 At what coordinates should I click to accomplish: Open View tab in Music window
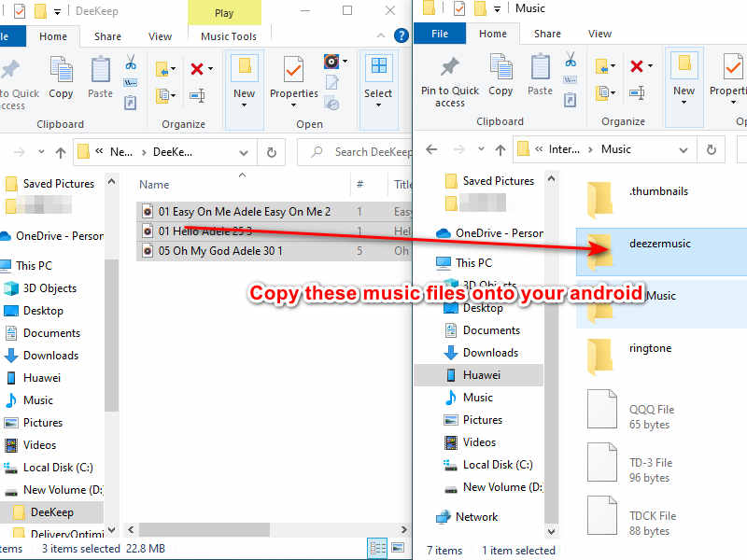pyautogui.click(x=599, y=34)
